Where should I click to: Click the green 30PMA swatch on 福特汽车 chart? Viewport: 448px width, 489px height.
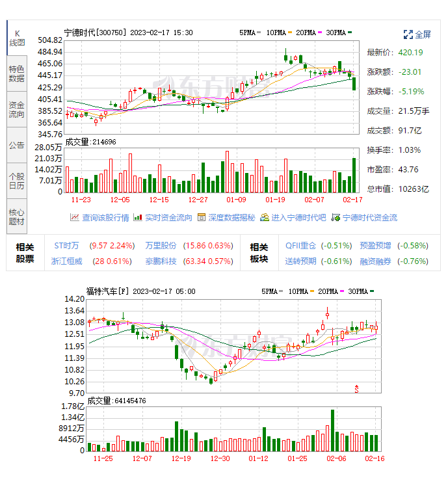pos(372,291)
